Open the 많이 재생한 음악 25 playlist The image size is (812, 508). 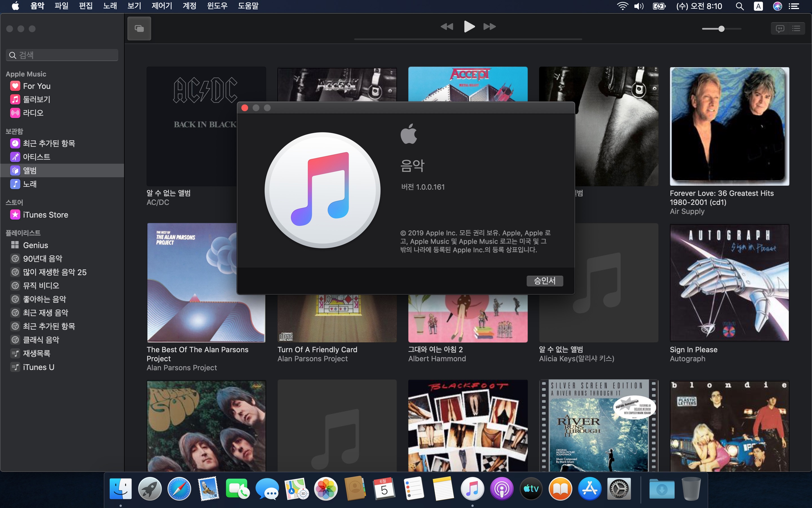coord(62,272)
